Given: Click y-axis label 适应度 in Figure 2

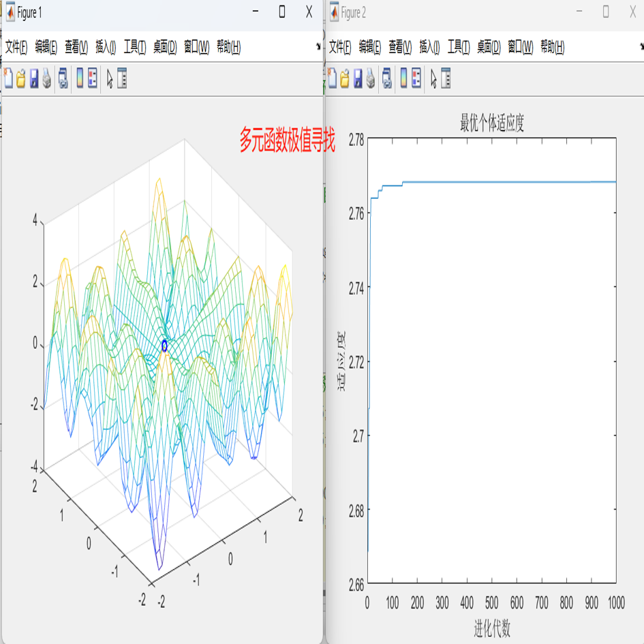Looking at the screenshot, I should click(341, 361).
